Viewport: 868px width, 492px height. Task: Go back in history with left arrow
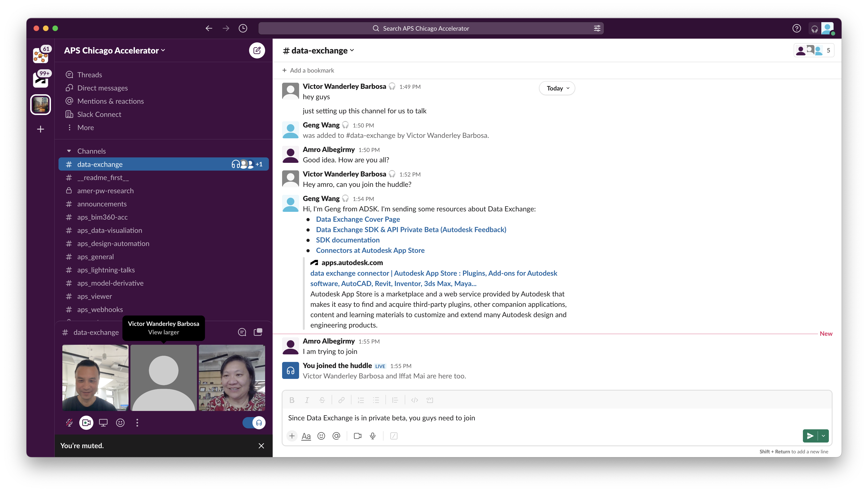209,28
